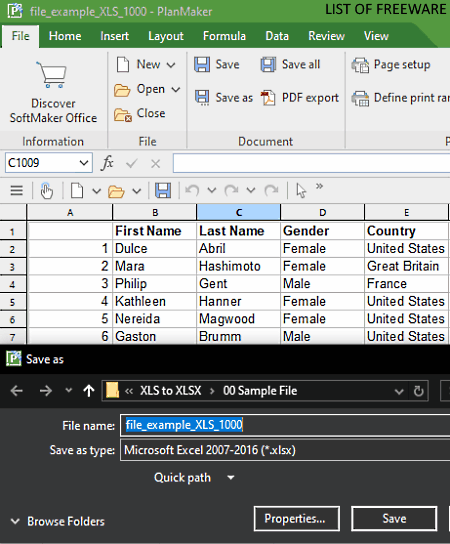Viewport: 450px width, 544px height.
Task: Open the Save as type combo box
Action: (x=285, y=450)
